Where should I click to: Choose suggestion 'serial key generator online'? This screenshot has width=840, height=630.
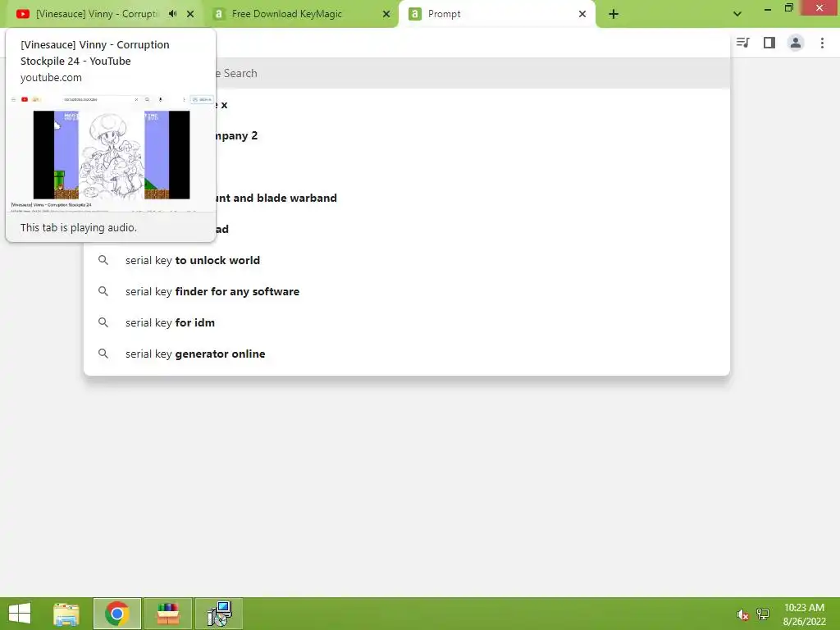click(x=407, y=354)
